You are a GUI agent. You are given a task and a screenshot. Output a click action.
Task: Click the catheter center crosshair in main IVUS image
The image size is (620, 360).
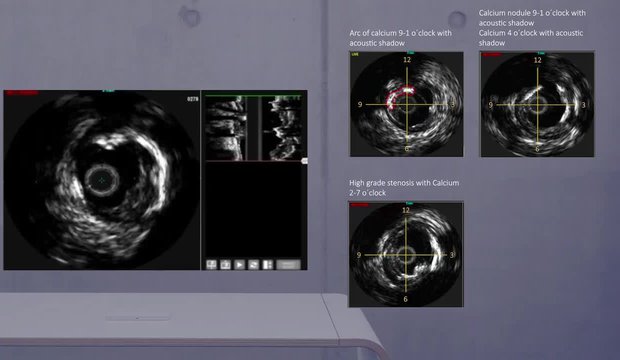pyautogui.click(x=102, y=180)
